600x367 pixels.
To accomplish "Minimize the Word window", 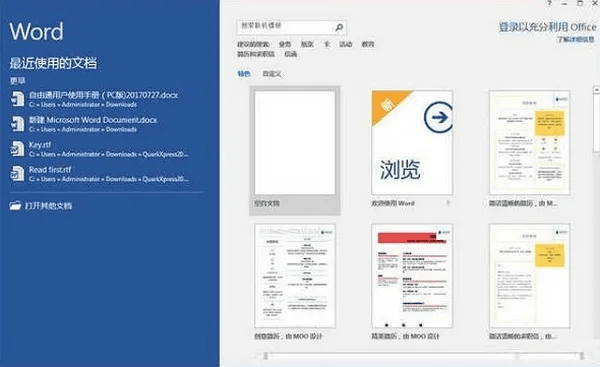I will (x=564, y=3).
